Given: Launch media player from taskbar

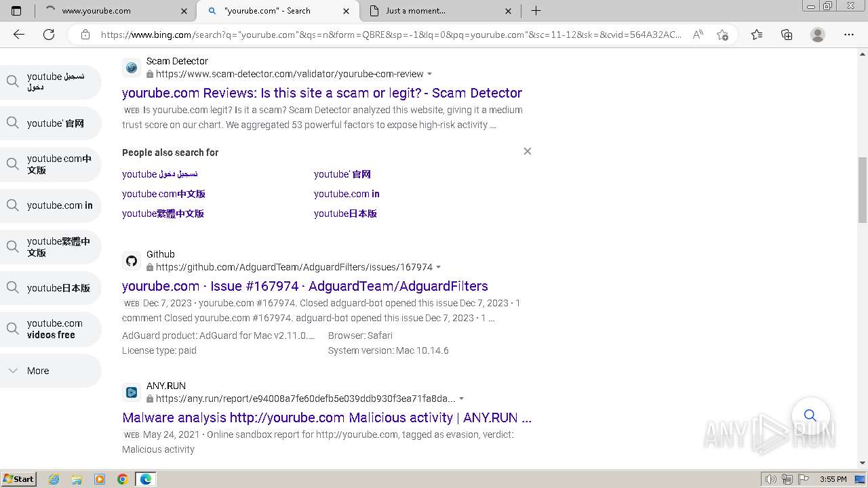Looking at the screenshot, I should click(100, 479).
